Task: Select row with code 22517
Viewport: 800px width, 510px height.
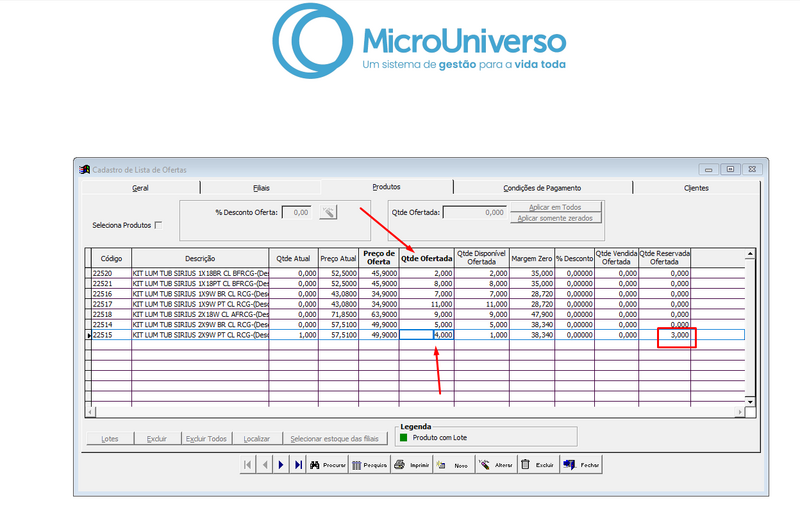Action: [x=415, y=304]
